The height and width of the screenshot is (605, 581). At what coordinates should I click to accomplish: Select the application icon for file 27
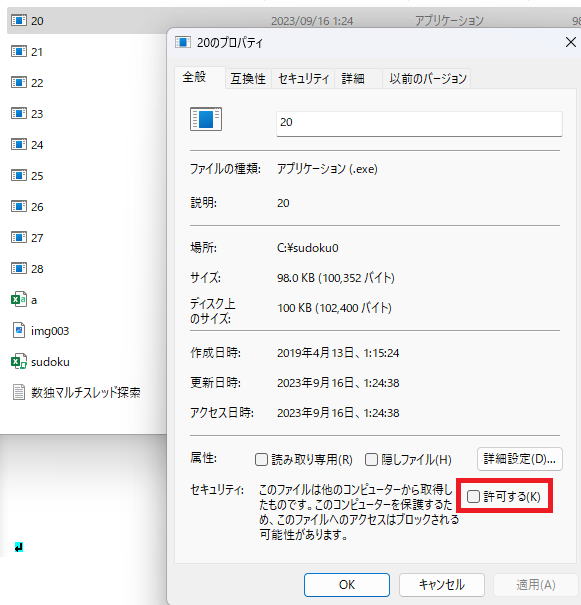(x=19, y=237)
